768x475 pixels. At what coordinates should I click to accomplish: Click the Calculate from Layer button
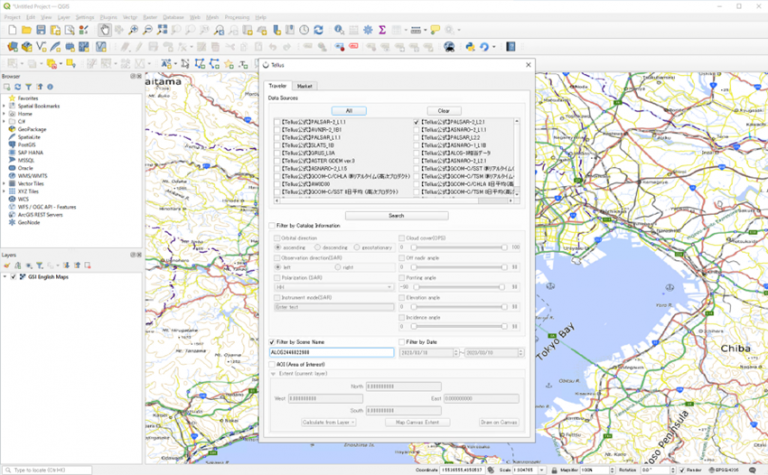(329, 423)
